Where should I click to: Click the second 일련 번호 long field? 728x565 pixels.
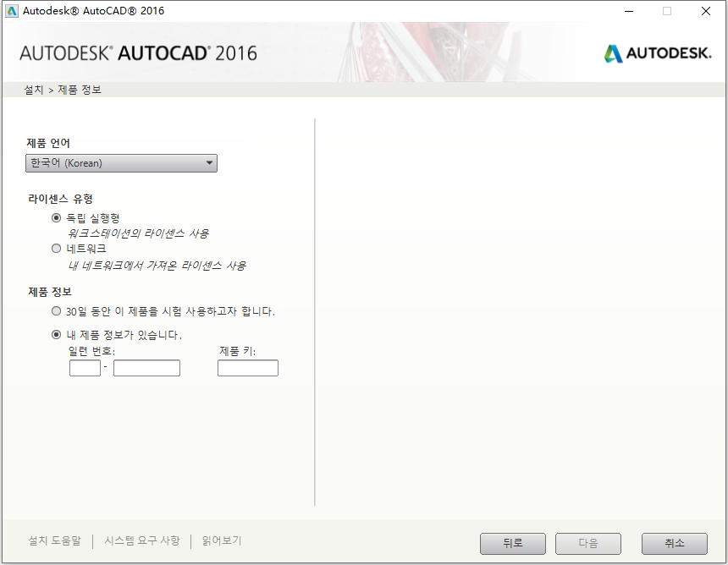pos(146,368)
